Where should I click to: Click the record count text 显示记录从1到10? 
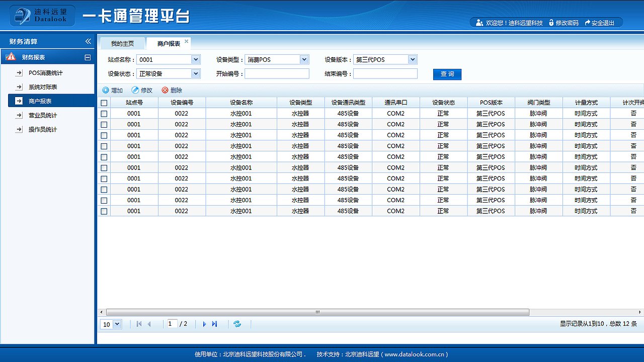582,324
